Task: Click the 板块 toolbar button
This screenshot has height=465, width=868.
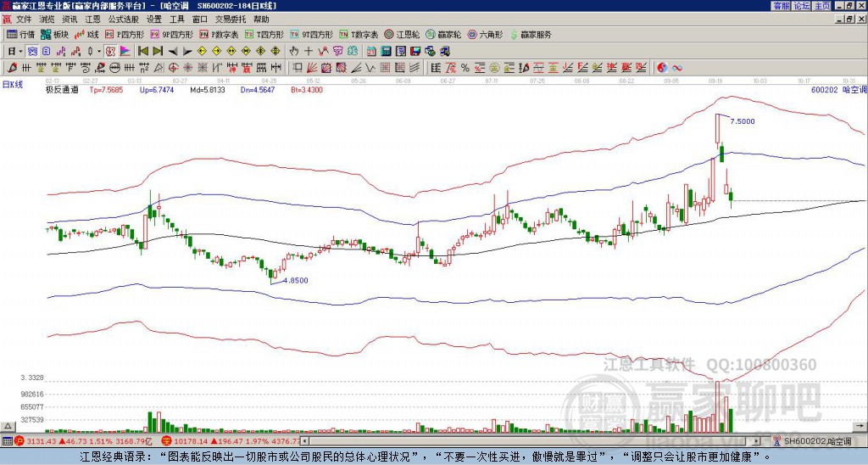Action: (54, 34)
